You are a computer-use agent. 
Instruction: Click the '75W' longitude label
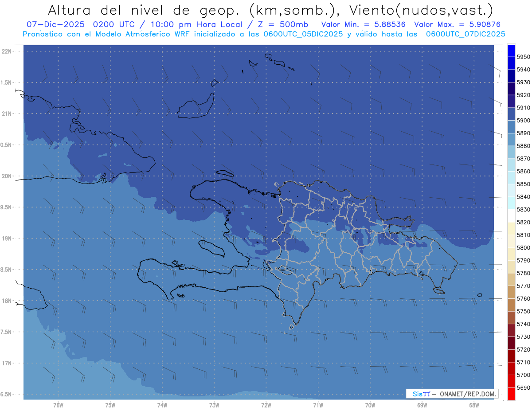click(110, 405)
